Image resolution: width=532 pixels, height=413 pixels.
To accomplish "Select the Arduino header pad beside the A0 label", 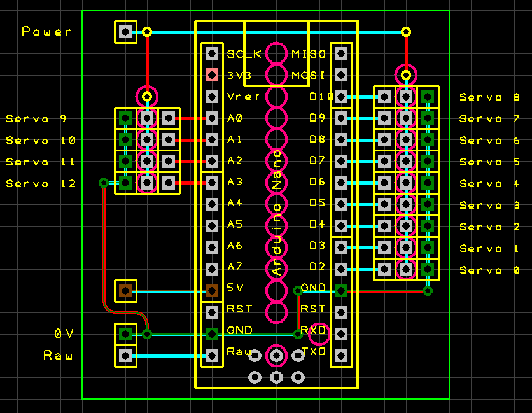I will 212,118.
